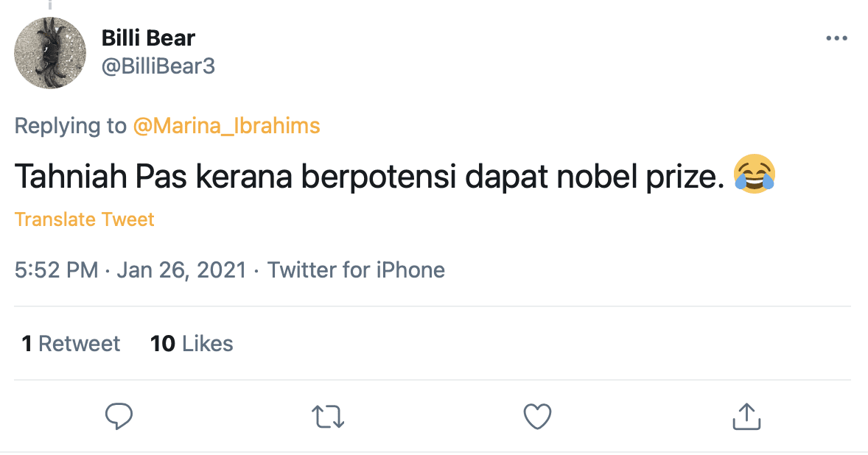Image resolution: width=868 pixels, height=455 pixels.
Task: Click the words nobel prize in the tweet
Action: point(645,177)
